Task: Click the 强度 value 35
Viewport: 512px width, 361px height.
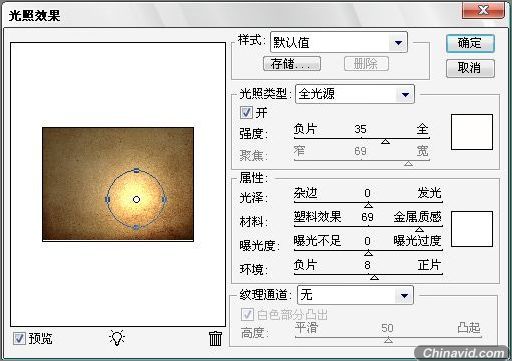Action: [x=360, y=129]
